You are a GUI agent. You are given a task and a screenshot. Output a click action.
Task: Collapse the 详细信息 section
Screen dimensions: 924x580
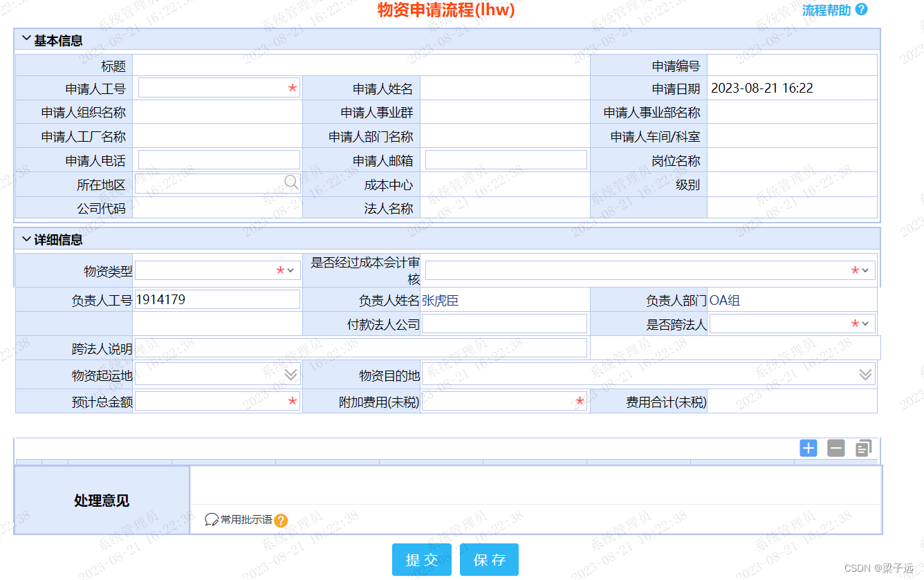click(x=26, y=239)
